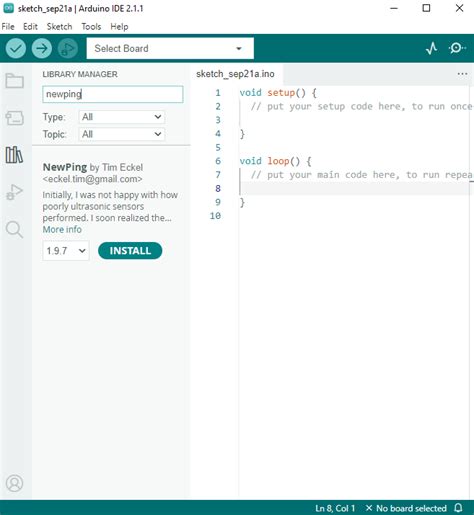
Task: Open the Sketchbook folder panel
Action: pyautogui.click(x=14, y=81)
